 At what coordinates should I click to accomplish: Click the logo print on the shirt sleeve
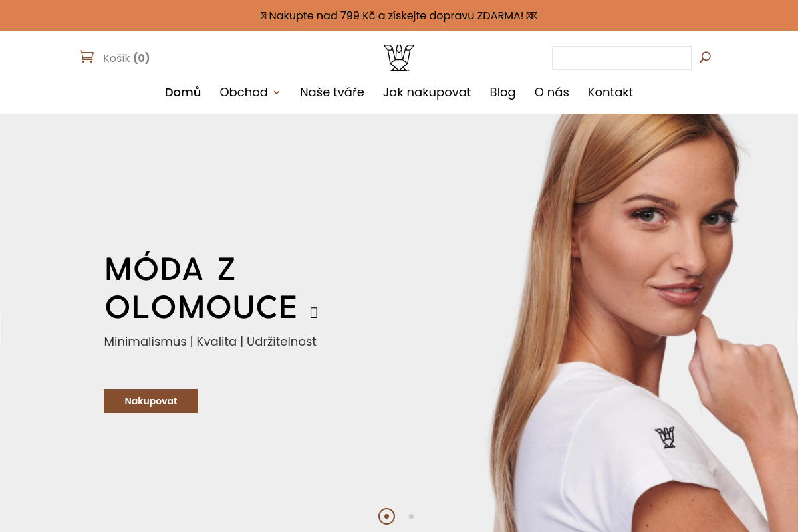tap(665, 437)
